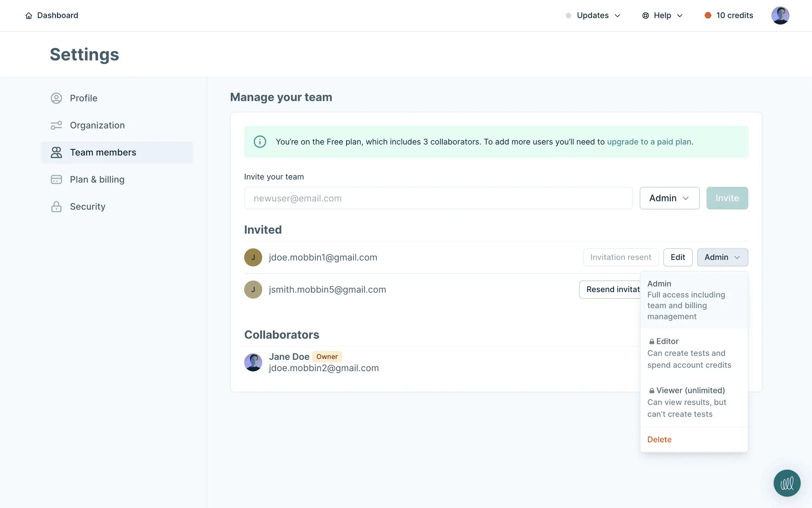Focus the invite email input field

click(438, 198)
